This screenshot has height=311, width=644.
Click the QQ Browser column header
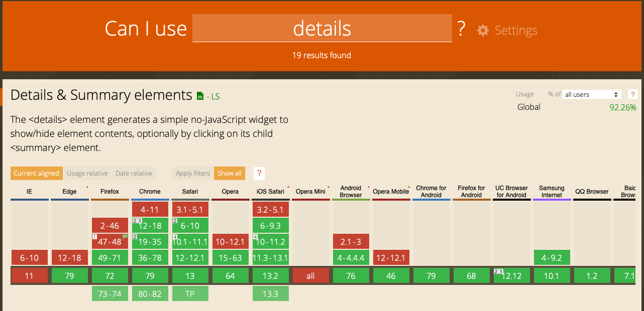[x=592, y=192]
